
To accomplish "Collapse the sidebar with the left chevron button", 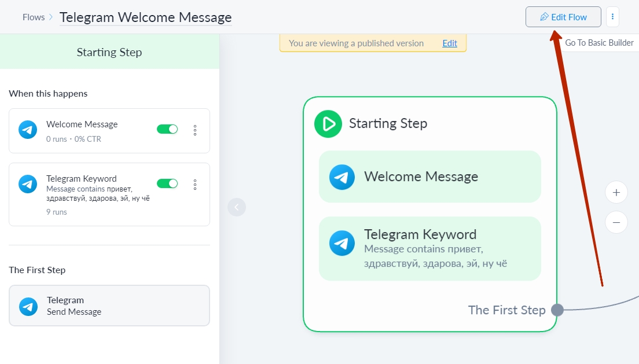I will point(236,207).
